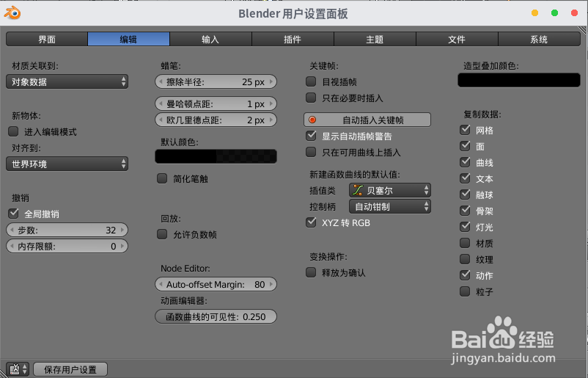Click the 保存用户设置 button

tap(70, 369)
